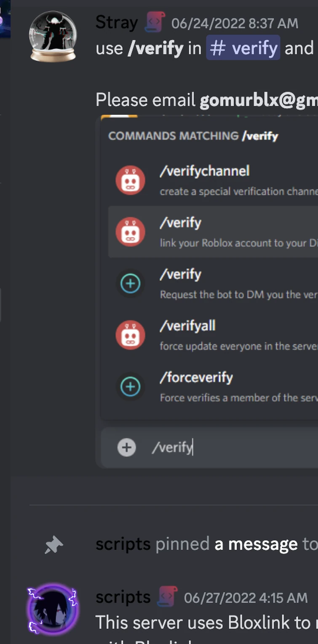318x644 pixels.
Task: Select the /verifychannel Bloxlink command icon
Action: (x=131, y=180)
